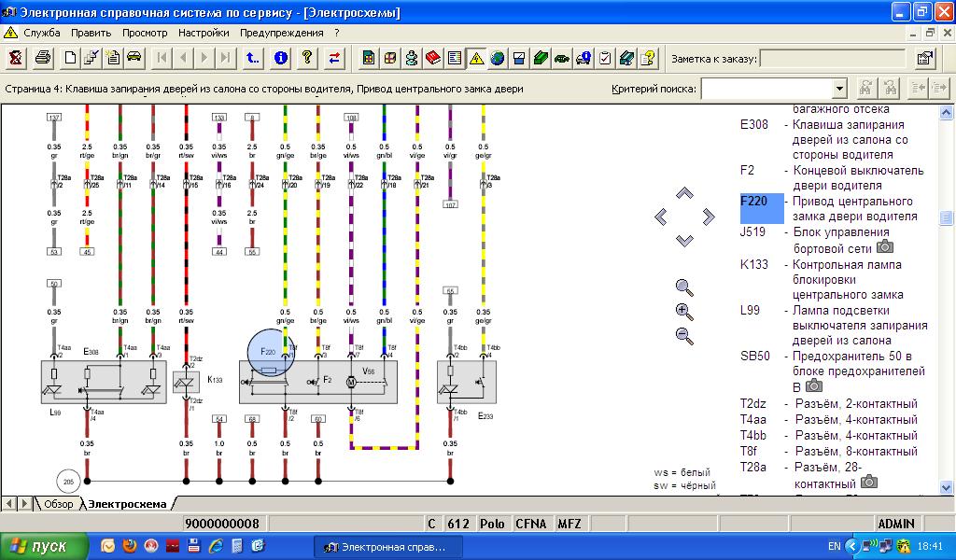The image size is (956, 560).
Task: Click the Заметка к заказу input field
Action: click(832, 59)
